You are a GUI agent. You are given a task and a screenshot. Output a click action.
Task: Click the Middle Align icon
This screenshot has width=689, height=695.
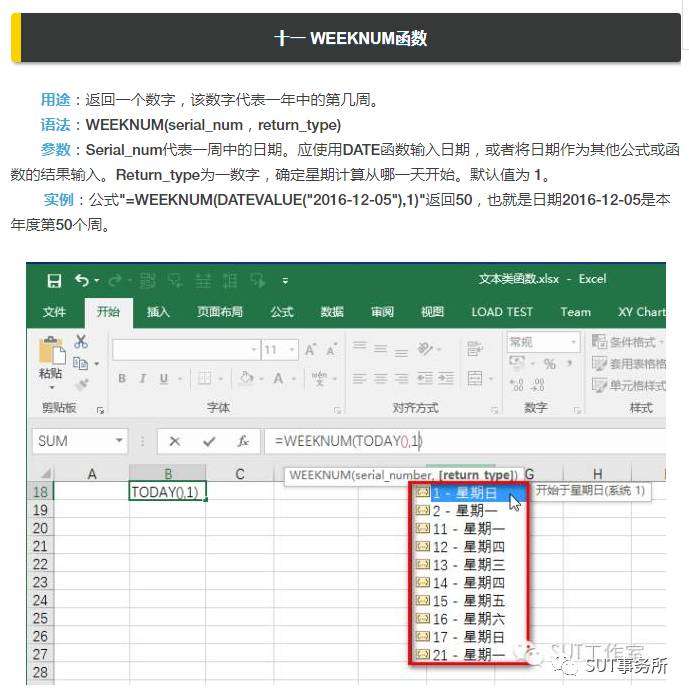[x=380, y=348]
